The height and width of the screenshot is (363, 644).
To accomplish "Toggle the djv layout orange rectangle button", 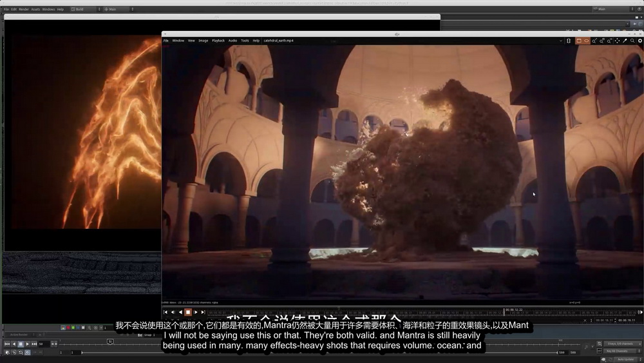I will click(579, 41).
